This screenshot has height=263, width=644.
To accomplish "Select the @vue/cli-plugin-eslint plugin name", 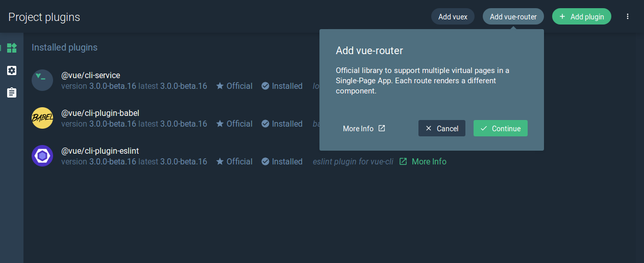I will (x=100, y=151).
